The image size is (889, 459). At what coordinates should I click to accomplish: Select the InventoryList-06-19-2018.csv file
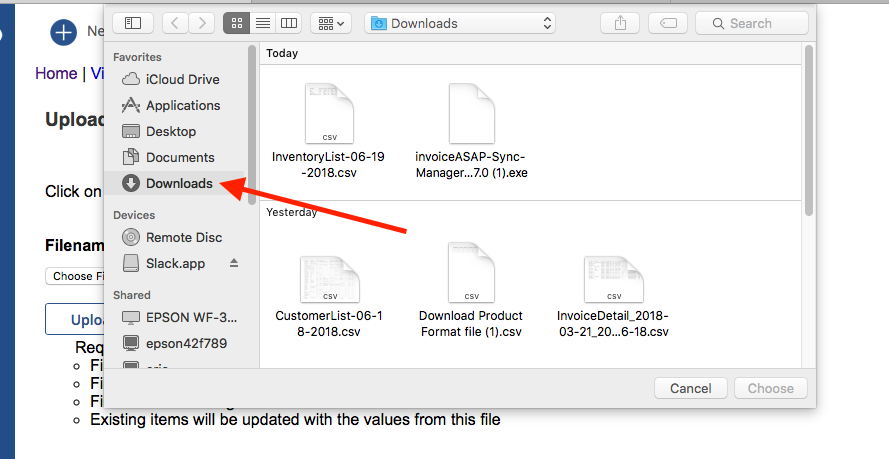(329, 113)
